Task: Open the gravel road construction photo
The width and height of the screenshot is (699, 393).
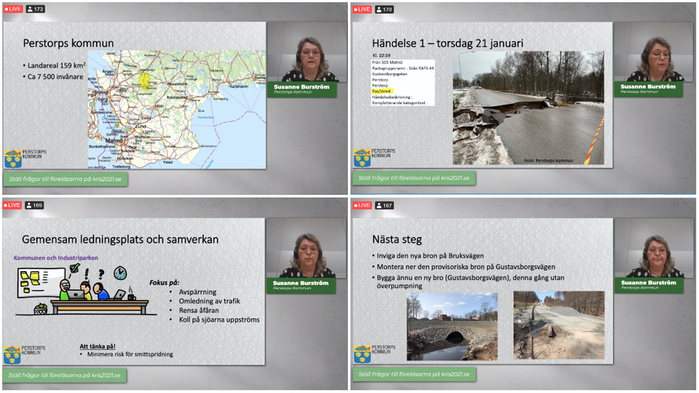Action: (x=559, y=325)
